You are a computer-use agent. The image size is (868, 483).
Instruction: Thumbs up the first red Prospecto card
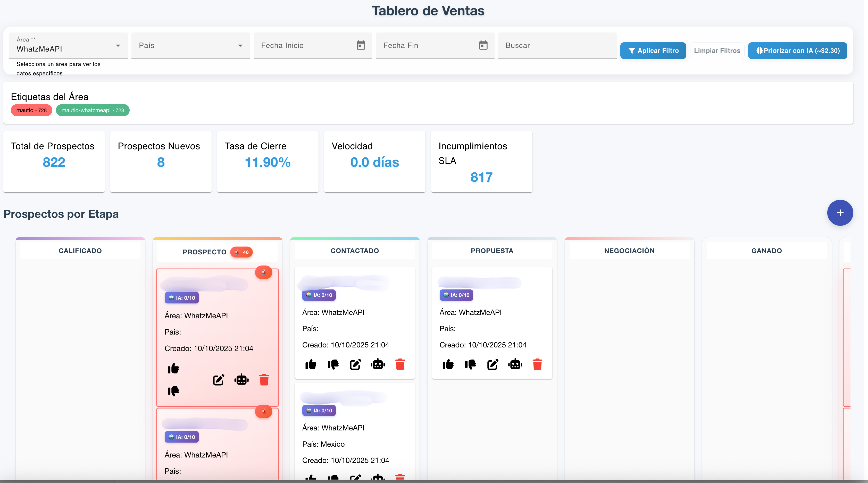tap(173, 368)
